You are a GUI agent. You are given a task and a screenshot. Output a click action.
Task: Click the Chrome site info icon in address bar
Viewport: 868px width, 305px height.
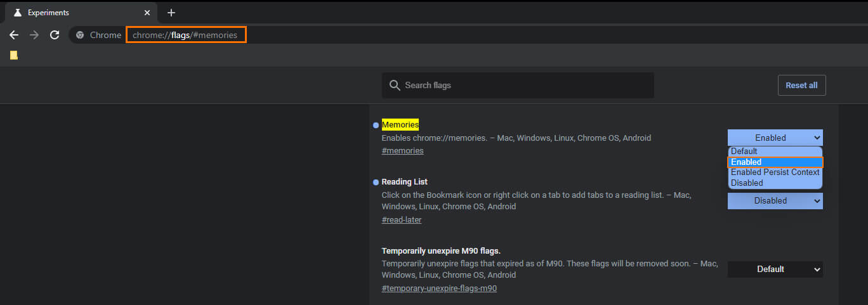(x=80, y=35)
